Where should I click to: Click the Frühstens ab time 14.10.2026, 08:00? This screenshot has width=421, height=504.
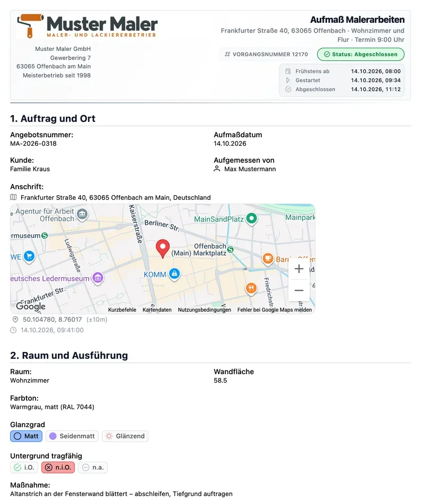375,72
